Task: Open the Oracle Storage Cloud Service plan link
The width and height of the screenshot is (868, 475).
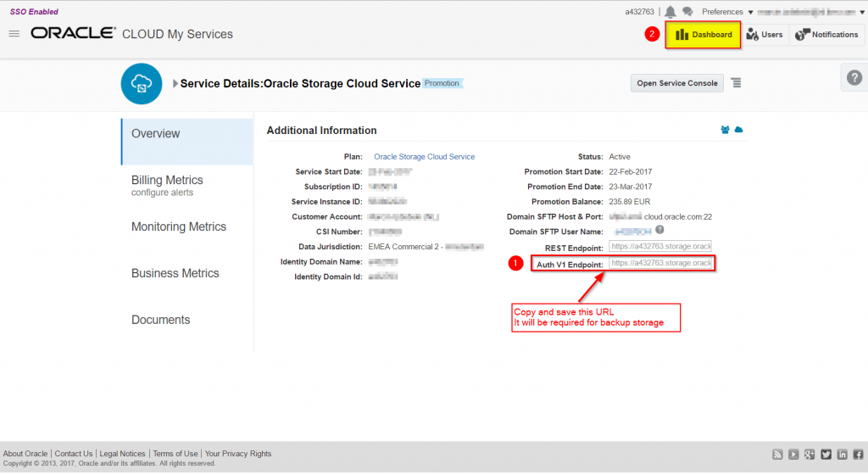Action: 424,157
